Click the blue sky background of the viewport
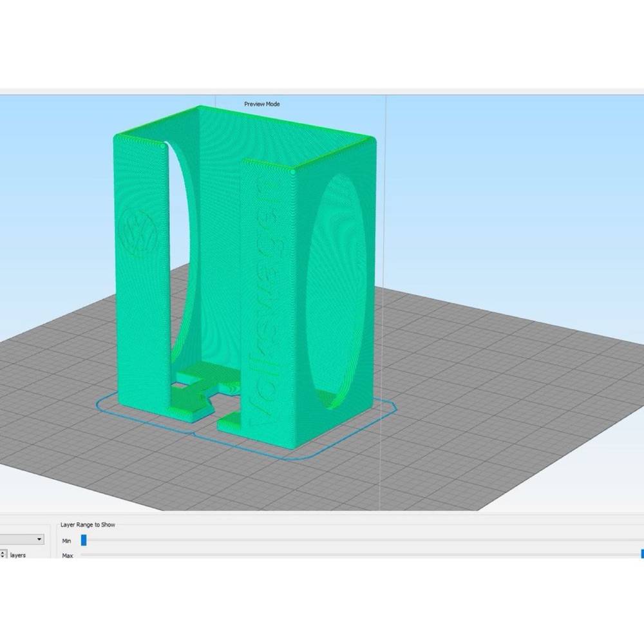This screenshot has width=644, height=644. coord(513,185)
